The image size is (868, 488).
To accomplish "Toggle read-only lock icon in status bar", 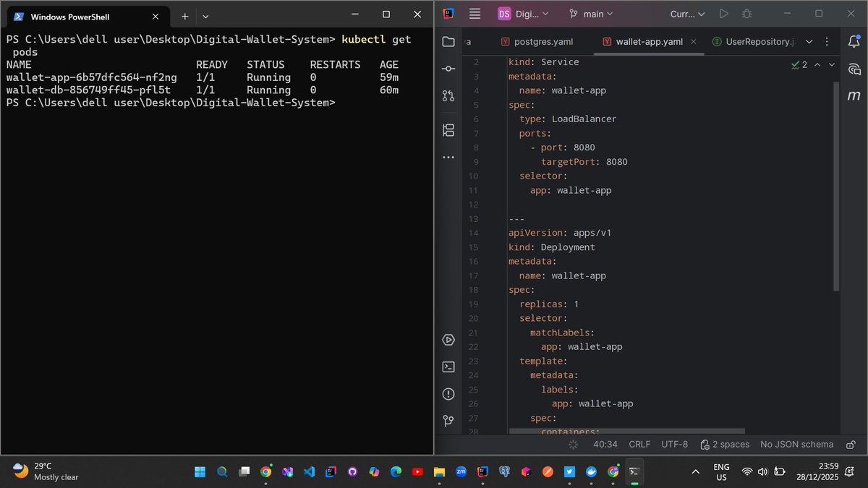I will [x=851, y=445].
